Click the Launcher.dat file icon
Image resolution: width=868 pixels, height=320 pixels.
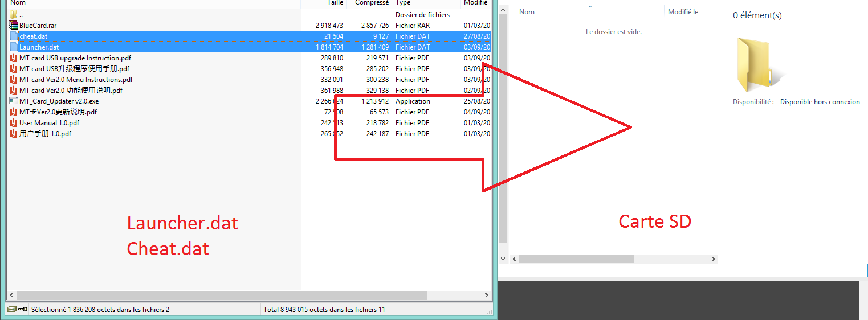tap(14, 47)
